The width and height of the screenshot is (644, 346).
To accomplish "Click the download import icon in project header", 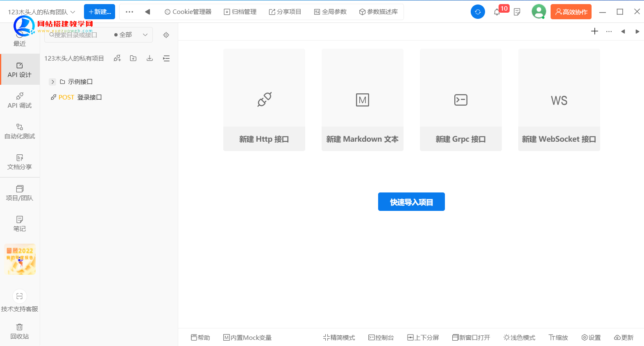I will pos(150,59).
